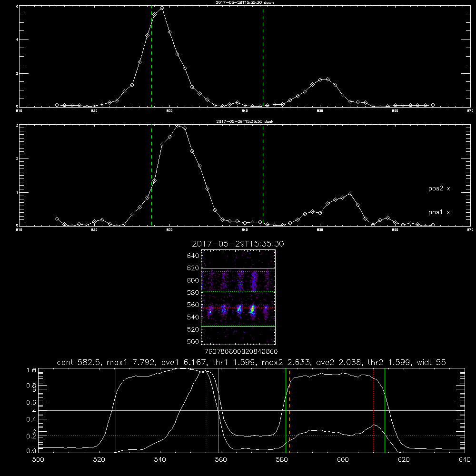Screen dimensions: 476x476
Task: Click the left green dashed line in the dusk plot
Action: click(151, 175)
